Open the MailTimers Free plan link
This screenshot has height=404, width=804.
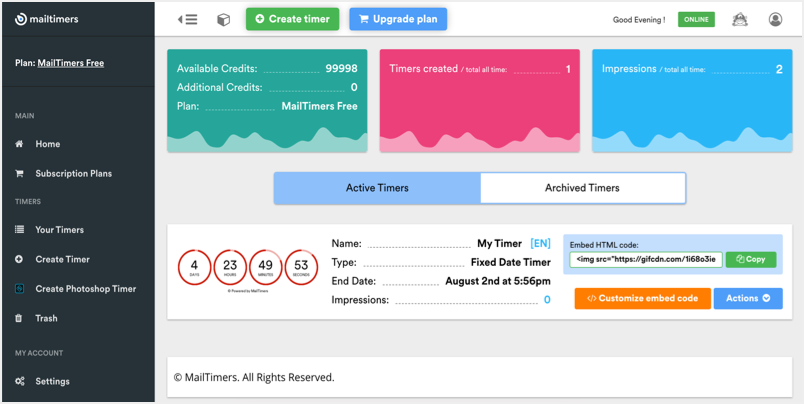[x=71, y=63]
